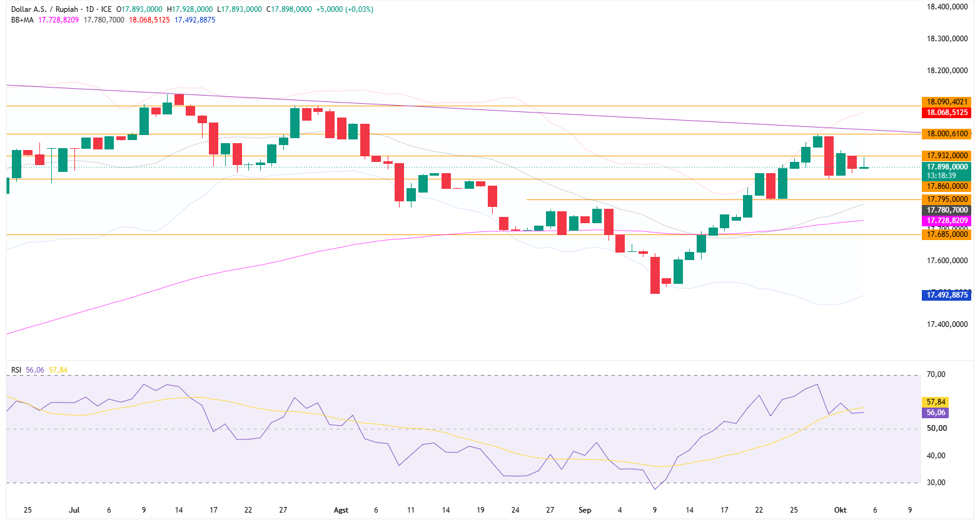Click the yellow 57,84 RSI axis label

click(936, 402)
